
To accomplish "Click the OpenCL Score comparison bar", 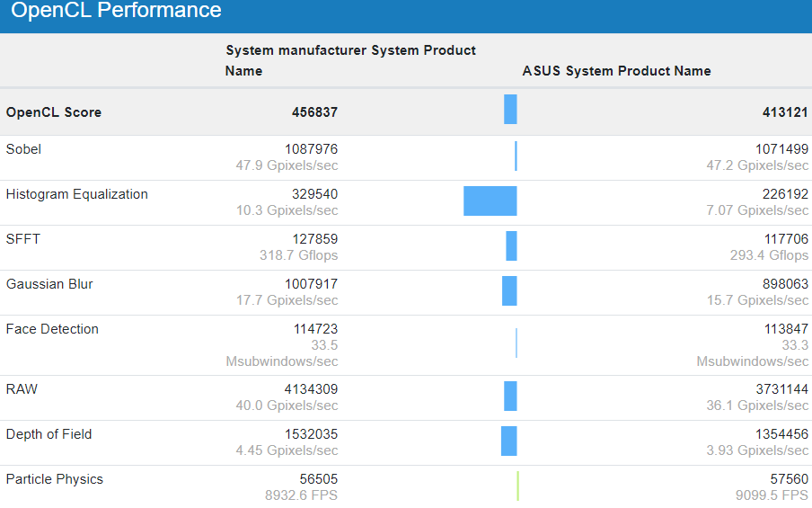I will pos(510,110).
